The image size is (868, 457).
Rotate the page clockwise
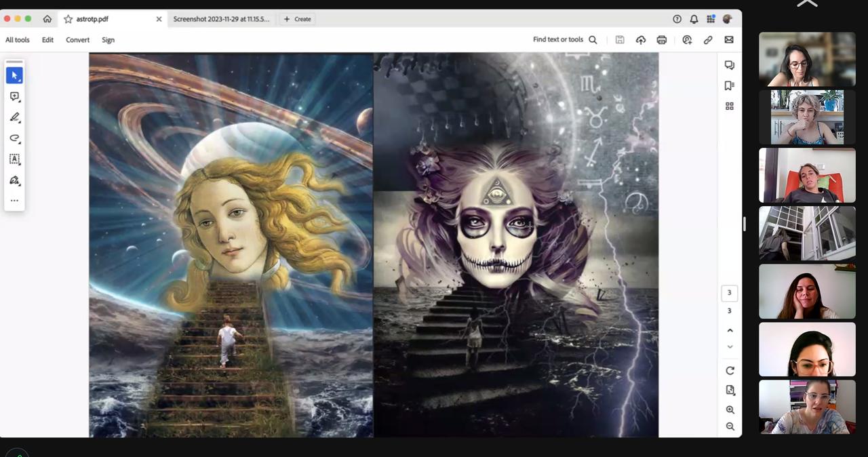pyautogui.click(x=730, y=371)
